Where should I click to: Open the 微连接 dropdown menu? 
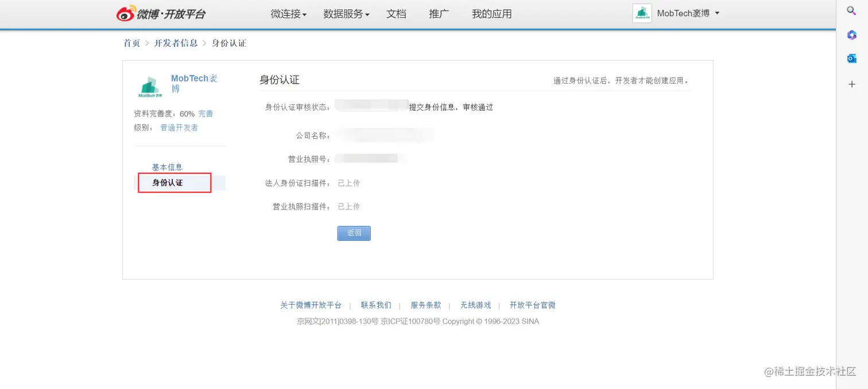tap(288, 14)
